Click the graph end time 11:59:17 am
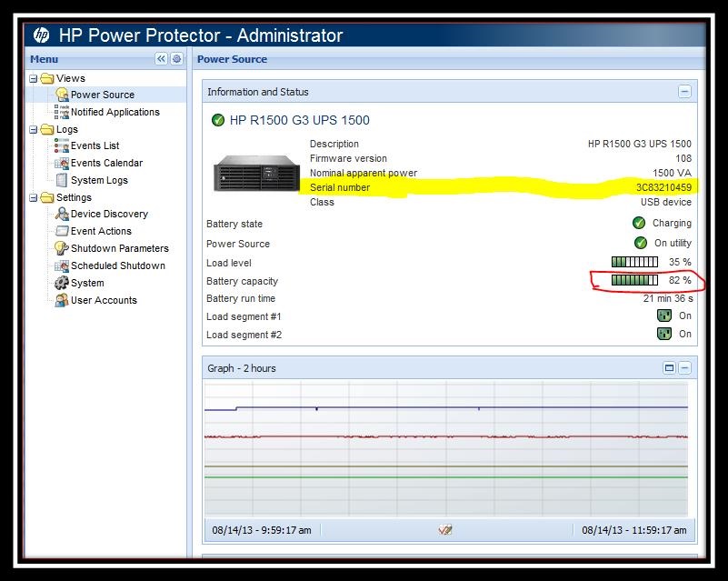This screenshot has width=728, height=581. point(634,530)
